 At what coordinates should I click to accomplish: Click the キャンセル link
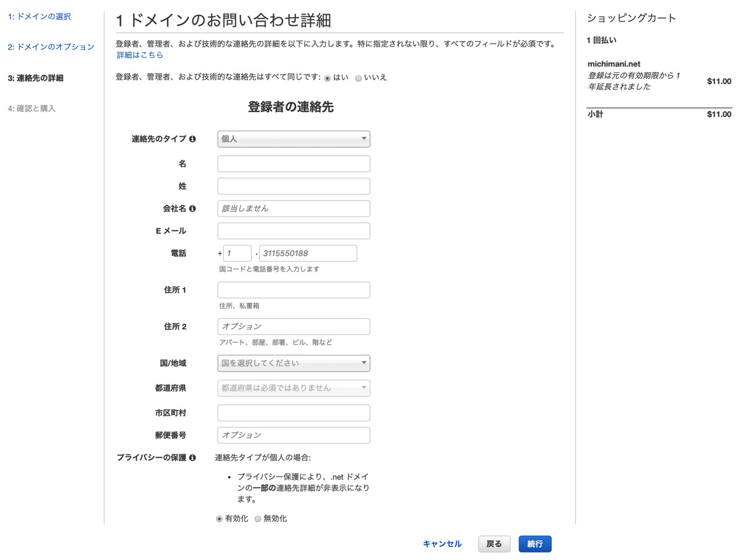tap(442, 543)
